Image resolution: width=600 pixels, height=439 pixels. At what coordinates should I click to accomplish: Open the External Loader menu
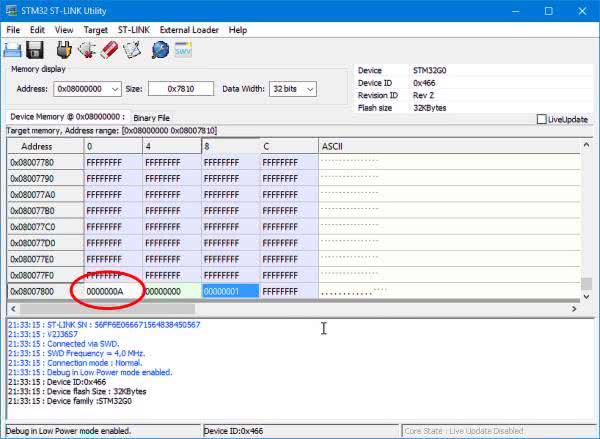click(189, 30)
